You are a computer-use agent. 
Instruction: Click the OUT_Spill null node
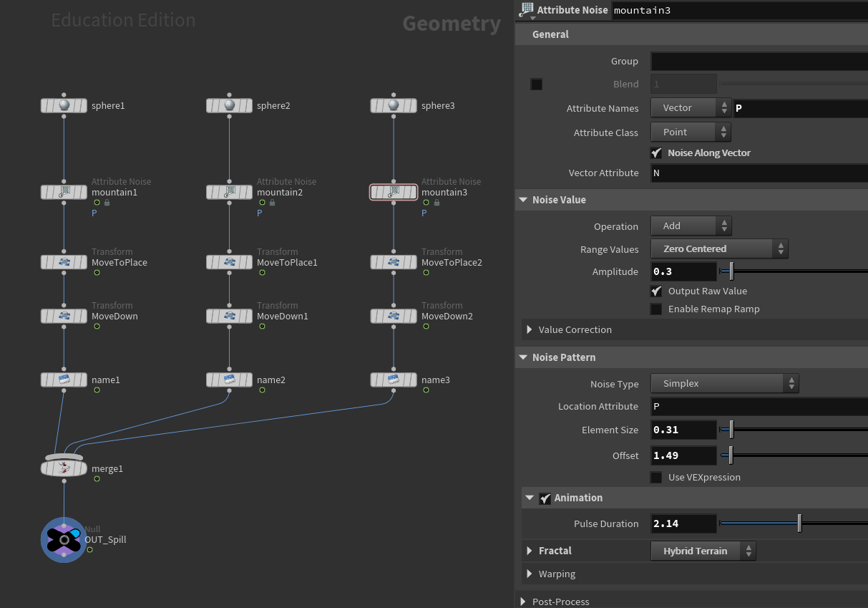[64, 539]
